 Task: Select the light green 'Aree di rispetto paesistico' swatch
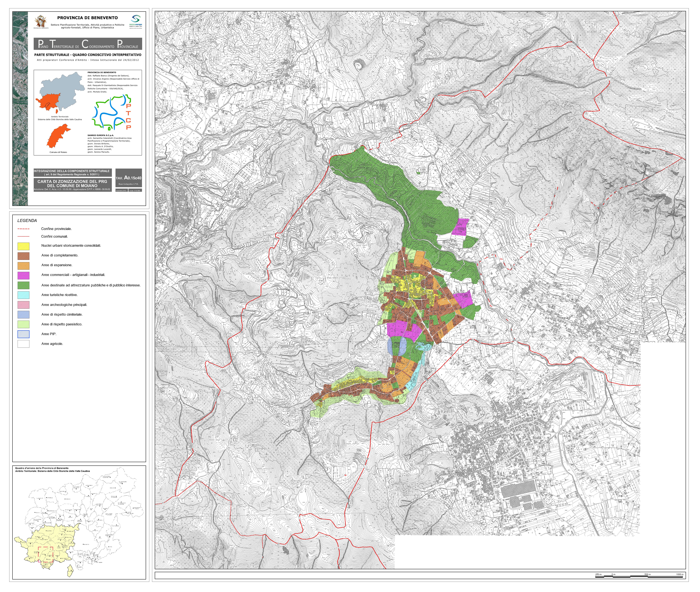coord(23,324)
